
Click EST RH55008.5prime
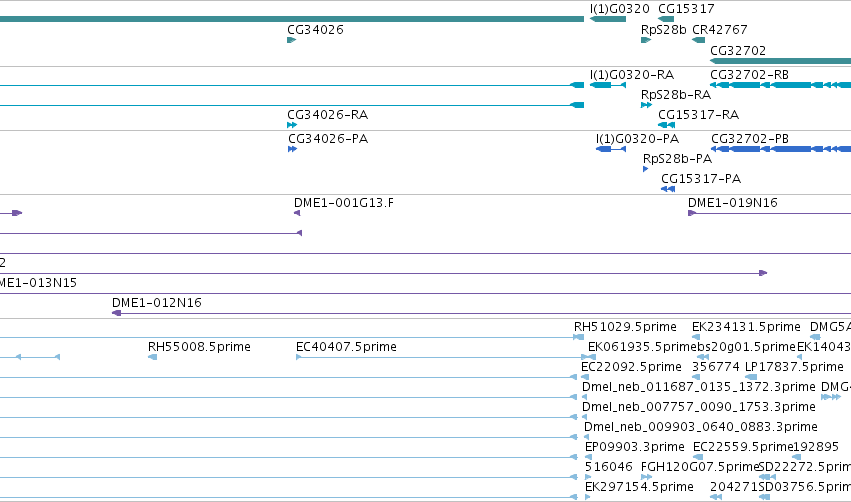pos(199,346)
